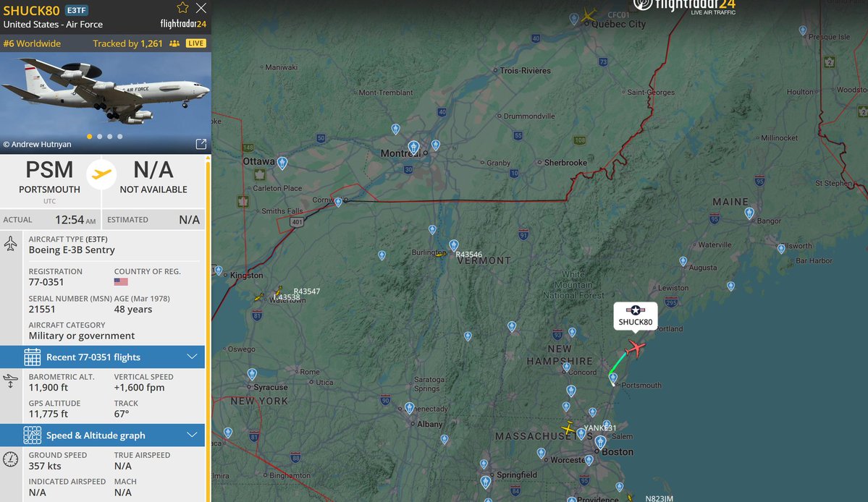Screen dimensions: 868x502
Task: Click the Montreal airport pin
Action: (413, 148)
